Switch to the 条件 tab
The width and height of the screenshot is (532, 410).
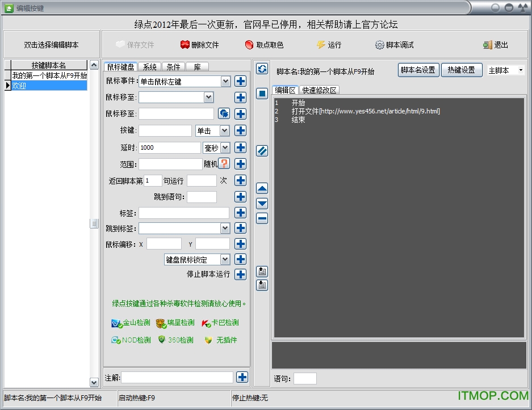(x=173, y=67)
